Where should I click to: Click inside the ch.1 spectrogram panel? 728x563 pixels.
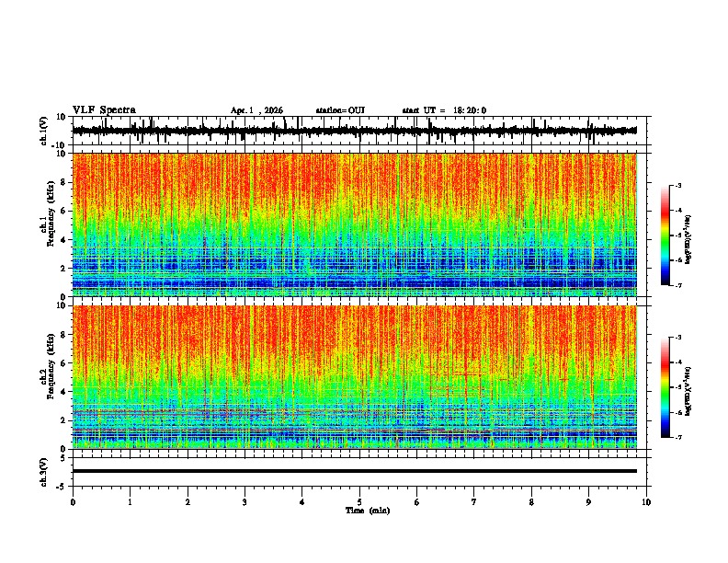coord(355,224)
